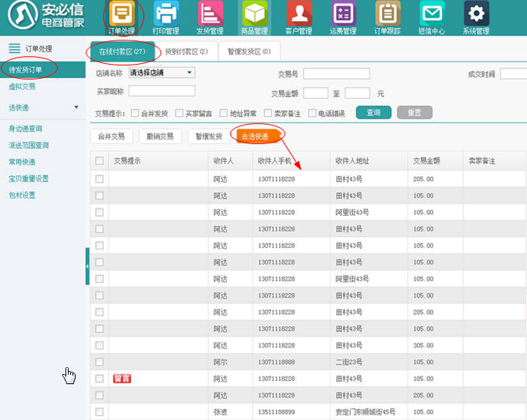Check the row for recipient 张波
527x420 pixels.
100,412
